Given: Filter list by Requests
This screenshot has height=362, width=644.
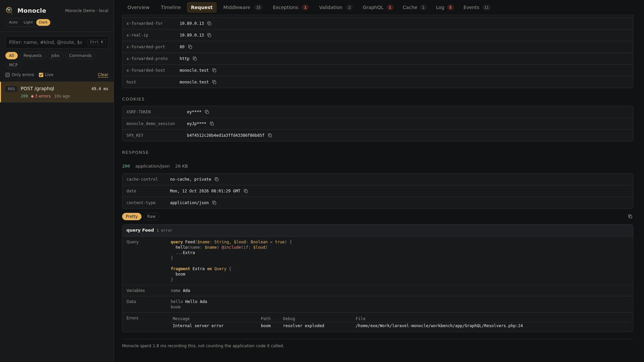Looking at the screenshot, I should tap(33, 56).
